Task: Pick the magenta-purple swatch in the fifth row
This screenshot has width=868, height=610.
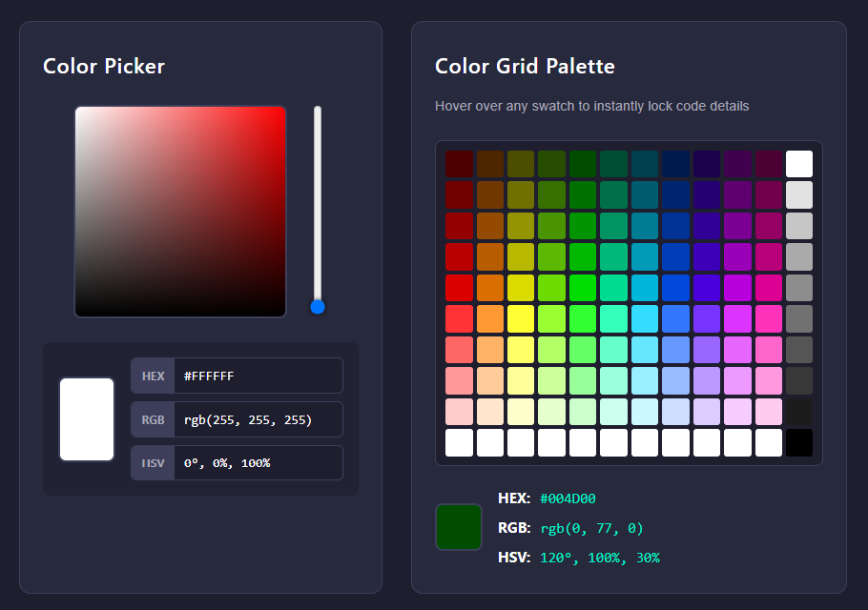Action: tap(738, 288)
